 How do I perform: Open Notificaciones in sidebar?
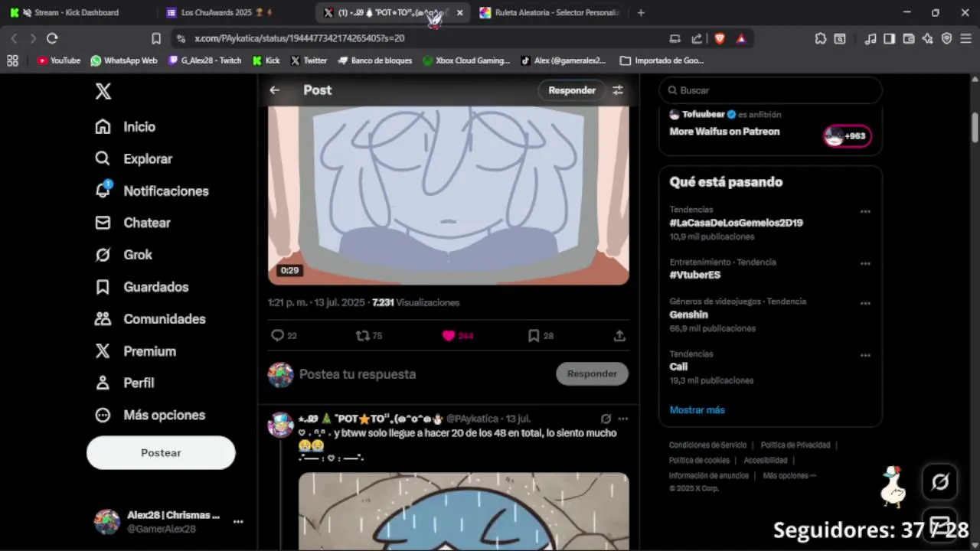tap(152, 191)
